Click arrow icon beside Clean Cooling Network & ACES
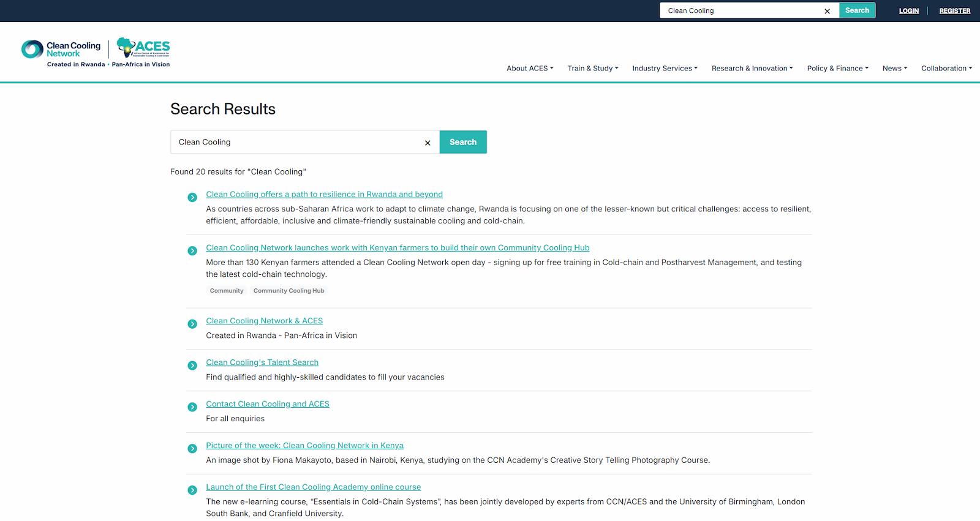The width and height of the screenshot is (980, 521). [x=192, y=324]
